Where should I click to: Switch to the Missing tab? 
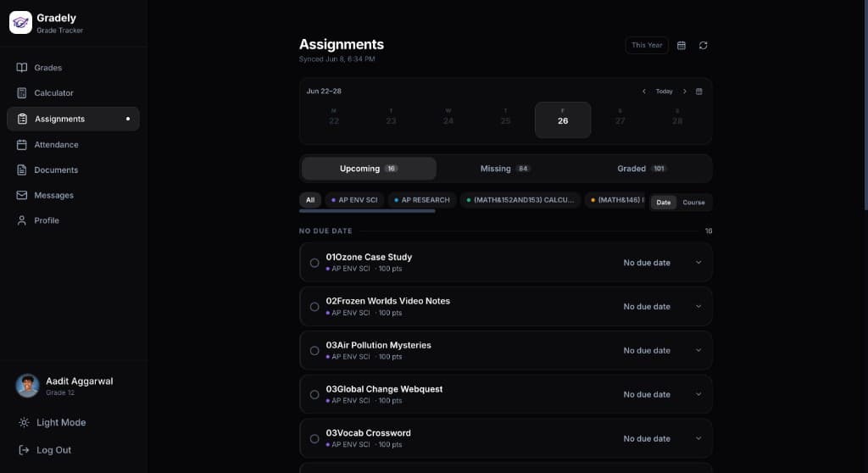pyautogui.click(x=505, y=169)
